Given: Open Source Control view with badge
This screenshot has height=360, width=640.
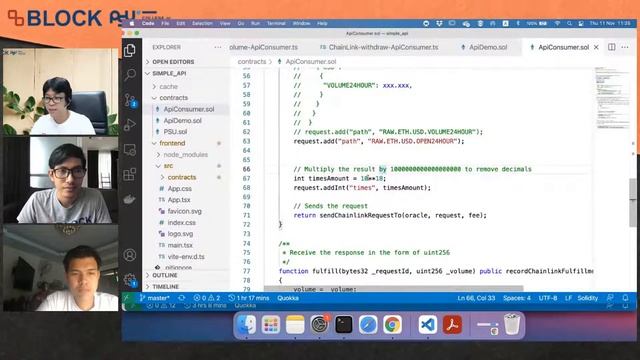Looking at the screenshot, I should pos(130,100).
